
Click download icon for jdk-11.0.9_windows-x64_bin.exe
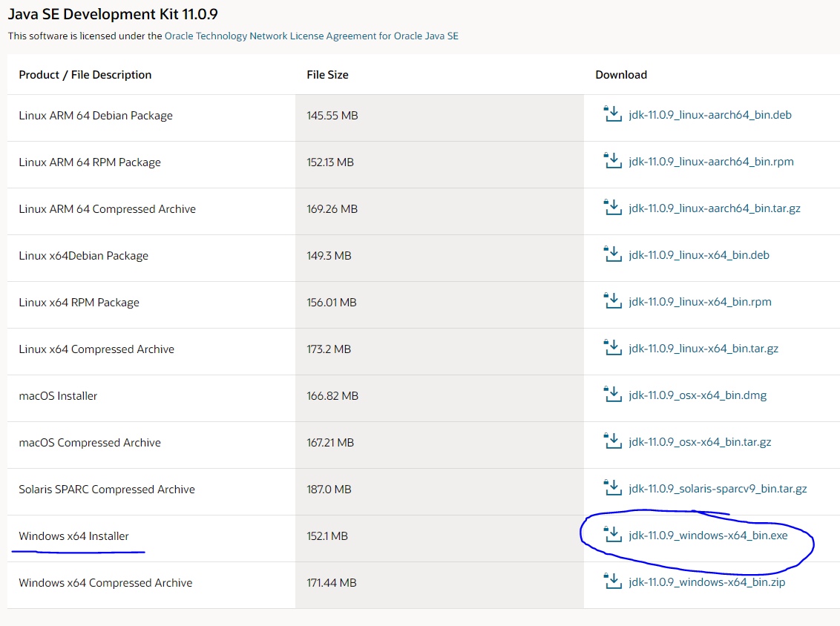click(612, 535)
